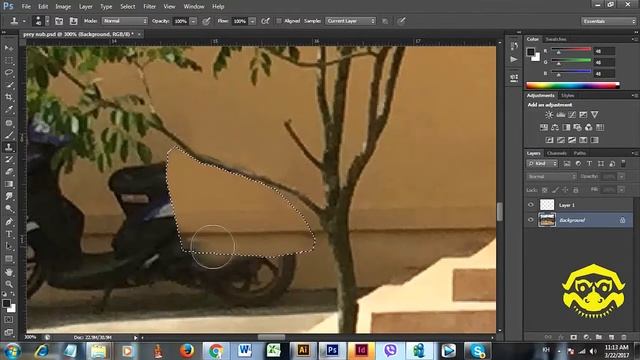
Task: Open the layer blend mode dropdown
Action: [551, 177]
